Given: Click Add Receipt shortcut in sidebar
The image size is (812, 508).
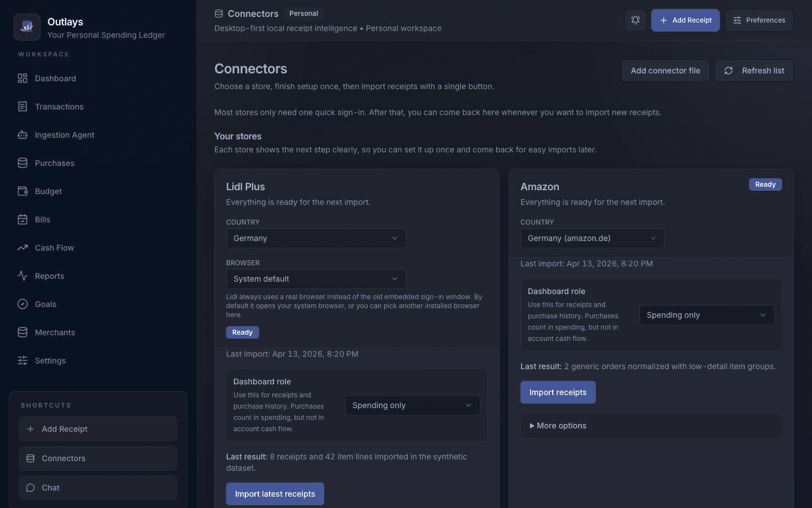Looking at the screenshot, I should coord(98,429).
